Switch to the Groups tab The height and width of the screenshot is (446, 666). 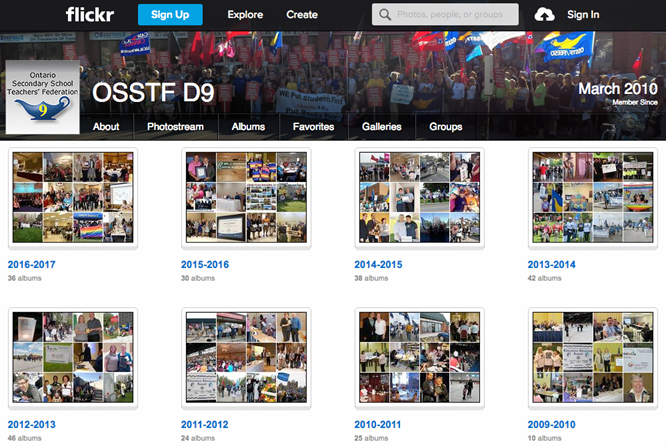[446, 127]
